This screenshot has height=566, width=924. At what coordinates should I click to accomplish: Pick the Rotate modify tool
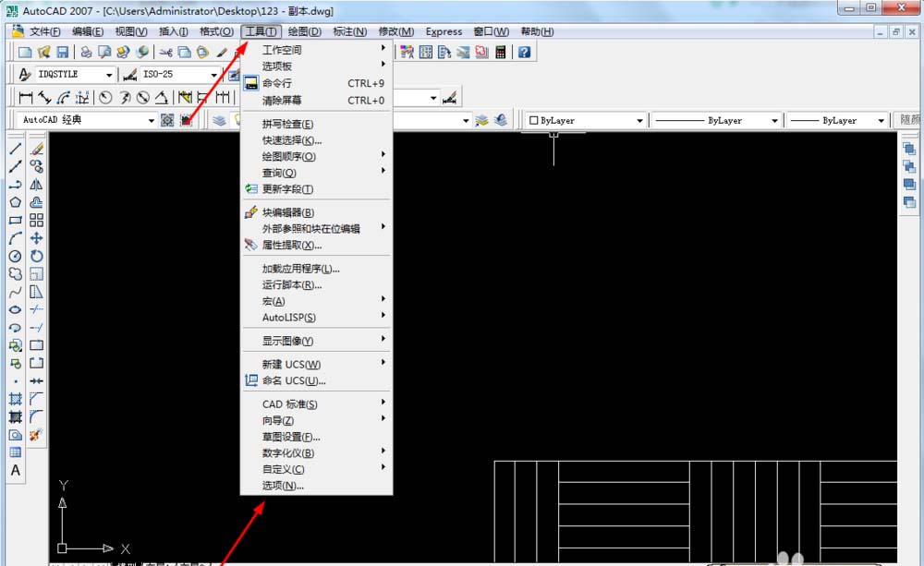point(37,256)
